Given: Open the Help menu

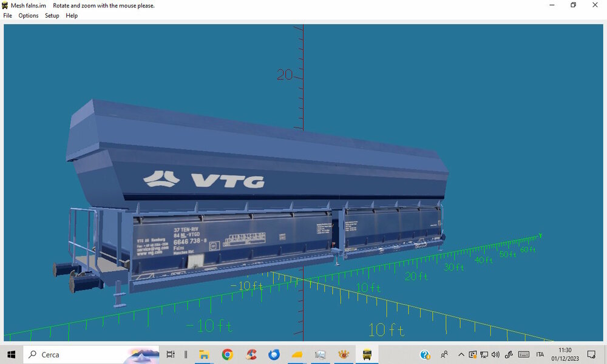Looking at the screenshot, I should click(x=72, y=16).
